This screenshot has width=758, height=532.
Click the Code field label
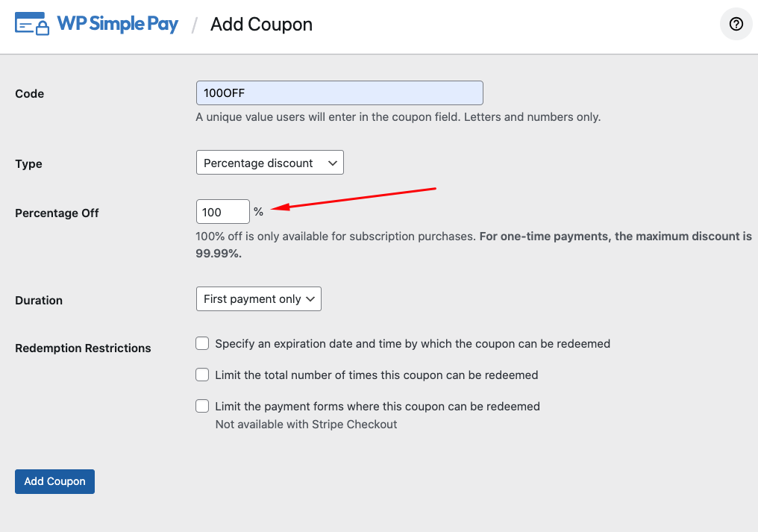click(30, 94)
